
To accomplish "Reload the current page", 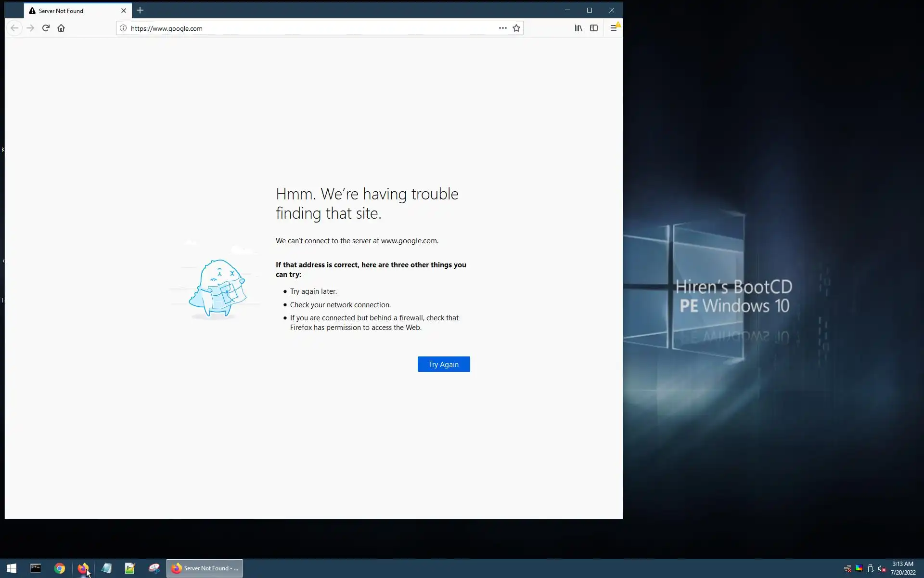I will 46,28.
